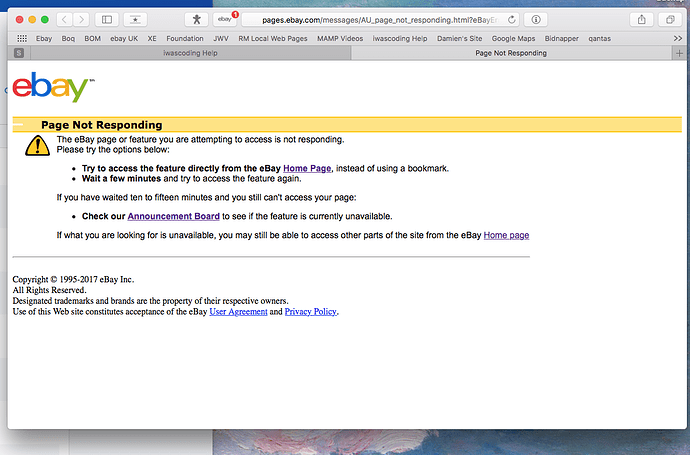Open the Boq bookmark
Viewport: 690px width, 455px height.
tap(68, 38)
